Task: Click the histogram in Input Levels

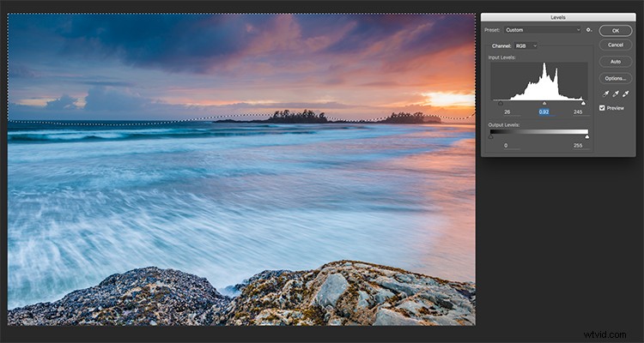Action: (x=539, y=81)
